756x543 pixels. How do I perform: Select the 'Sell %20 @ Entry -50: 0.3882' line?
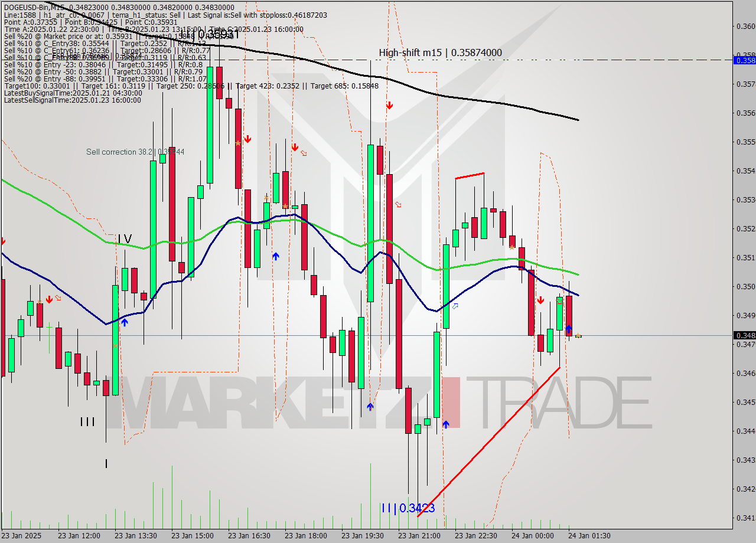(x=103, y=71)
